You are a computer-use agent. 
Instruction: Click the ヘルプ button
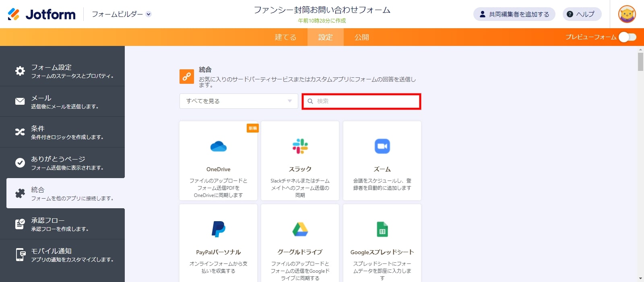tap(582, 14)
